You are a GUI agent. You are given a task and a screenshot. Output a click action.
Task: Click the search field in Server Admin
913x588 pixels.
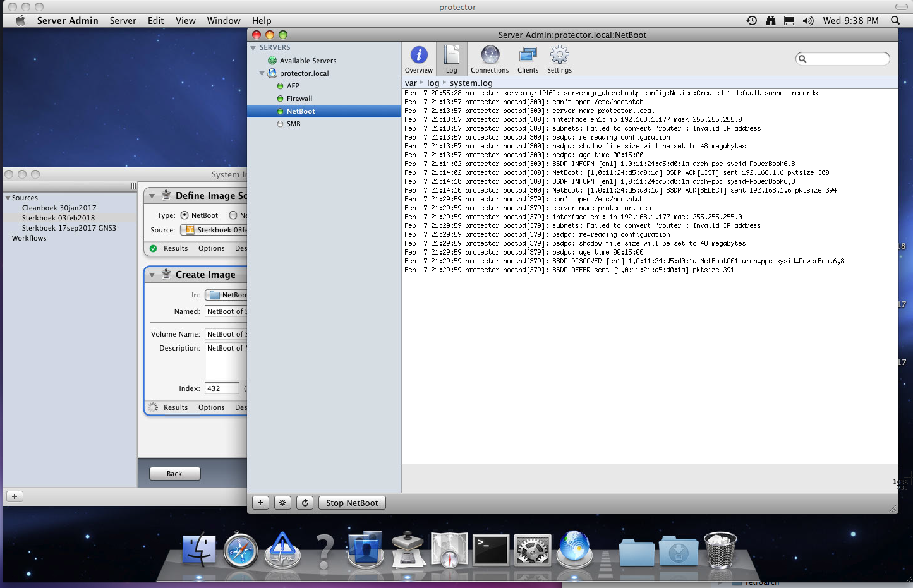(843, 59)
